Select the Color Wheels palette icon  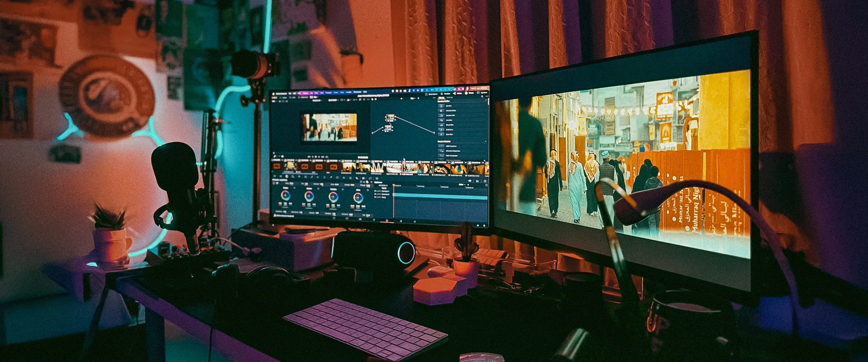pyautogui.click(x=287, y=177)
